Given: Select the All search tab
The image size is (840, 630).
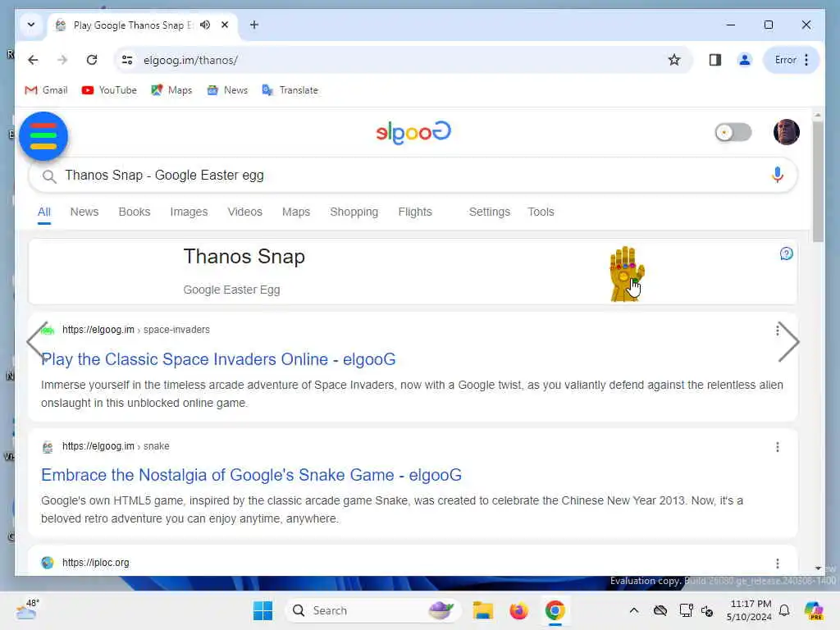Looking at the screenshot, I should click(x=44, y=212).
